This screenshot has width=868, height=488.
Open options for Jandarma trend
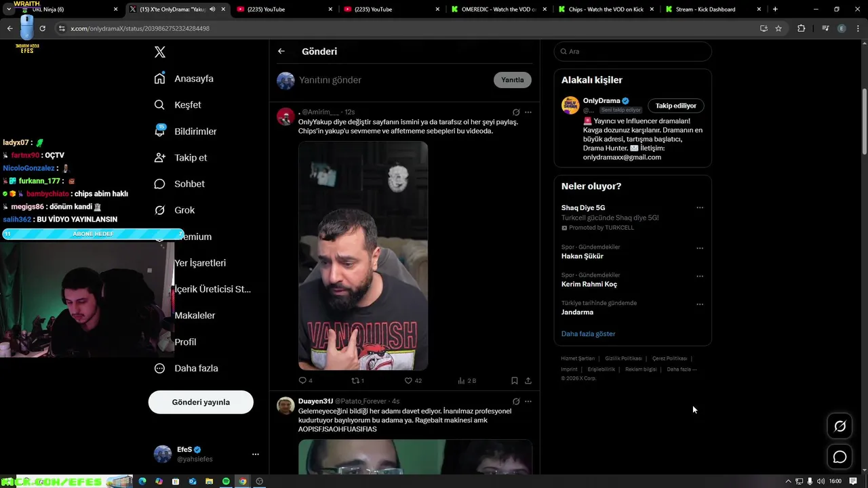click(700, 304)
